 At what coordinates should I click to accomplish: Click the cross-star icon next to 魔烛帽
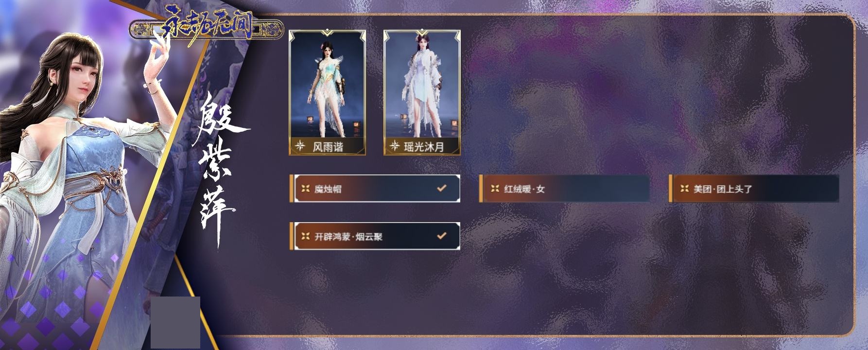coord(305,189)
